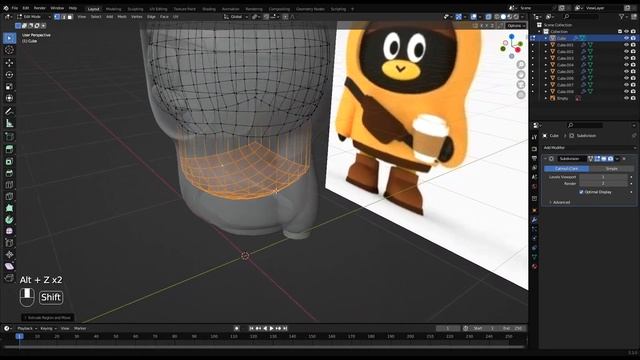
Task: Switch to solid viewport shading
Action: [503, 17]
